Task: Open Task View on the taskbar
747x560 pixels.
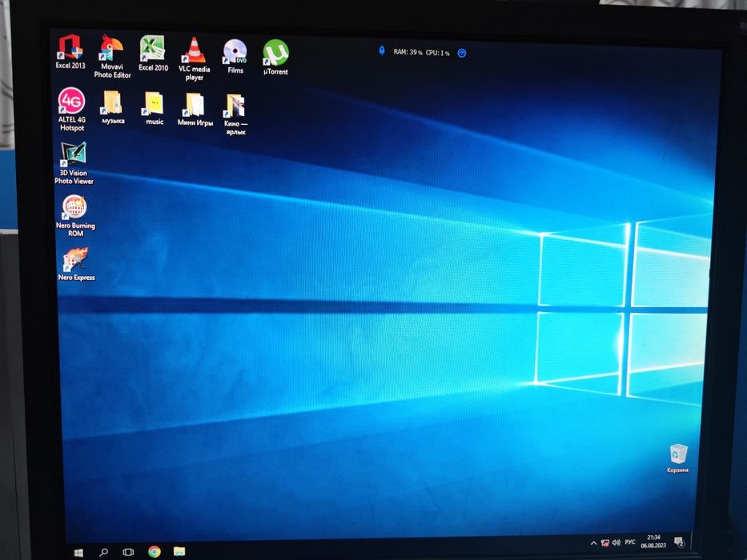Action: pos(128,552)
